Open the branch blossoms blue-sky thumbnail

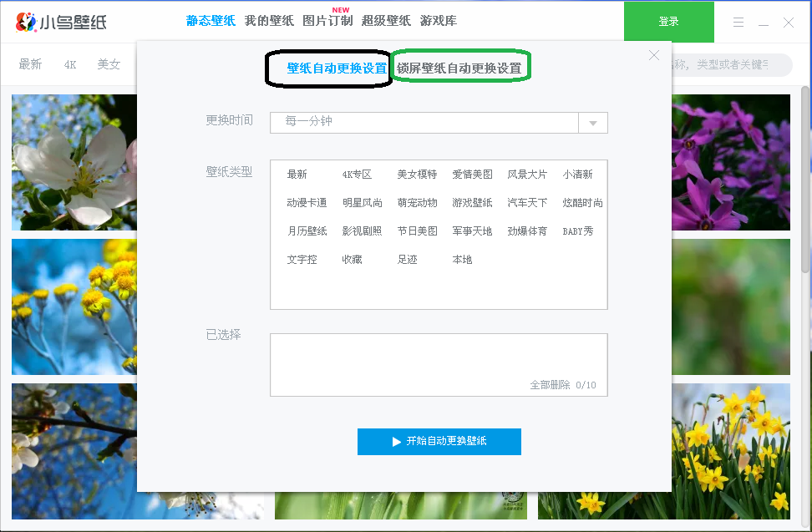point(74,451)
